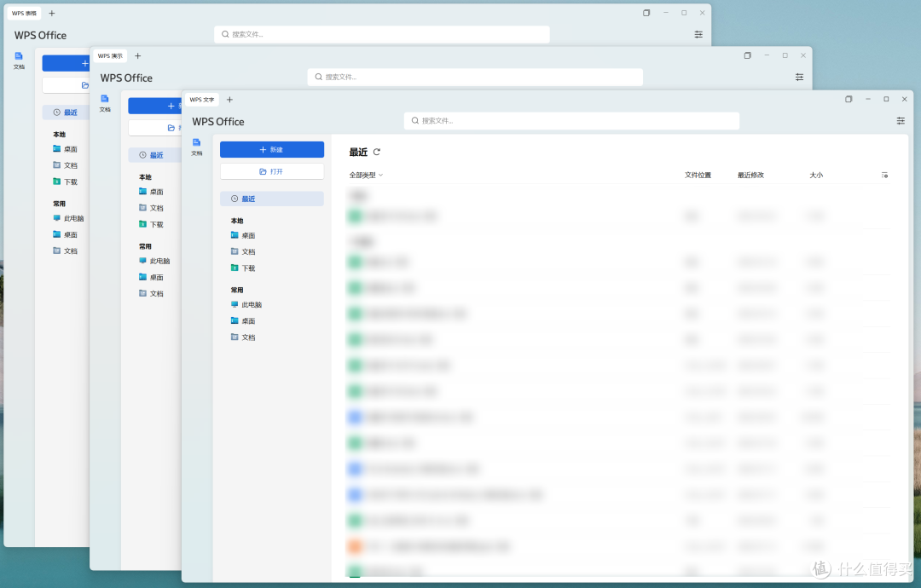
Task: Open 文档 under 本地 in WPS 文字
Action: pyautogui.click(x=243, y=251)
